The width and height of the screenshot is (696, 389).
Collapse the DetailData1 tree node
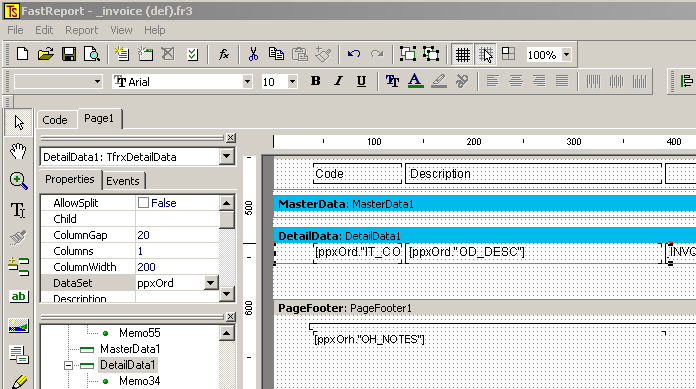(68, 365)
